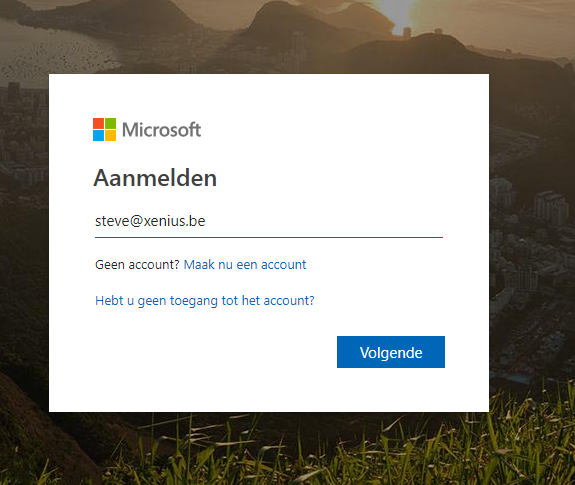Click the dark hillside left of the card

[x=22, y=293]
